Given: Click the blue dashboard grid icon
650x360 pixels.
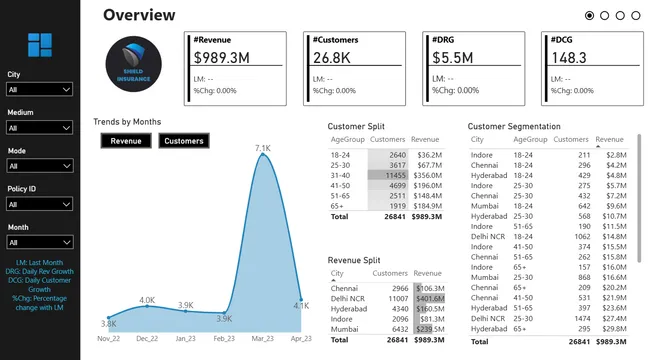Looking at the screenshot, I should click(40, 45).
